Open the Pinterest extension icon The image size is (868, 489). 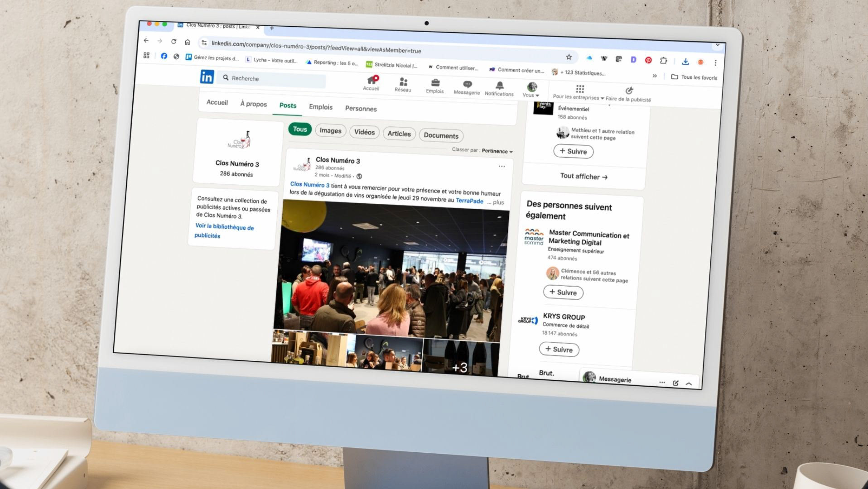(x=648, y=60)
